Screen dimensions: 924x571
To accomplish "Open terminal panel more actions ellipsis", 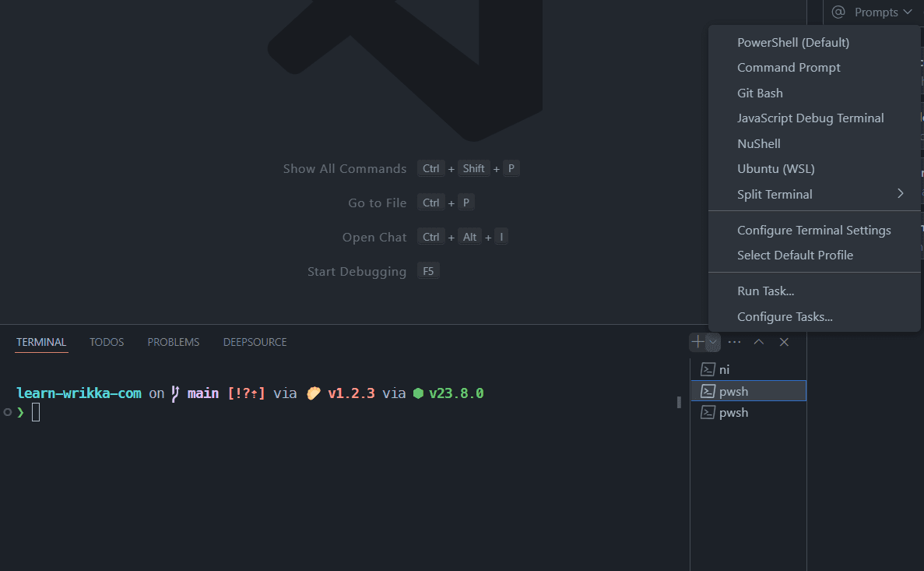I will pos(734,341).
